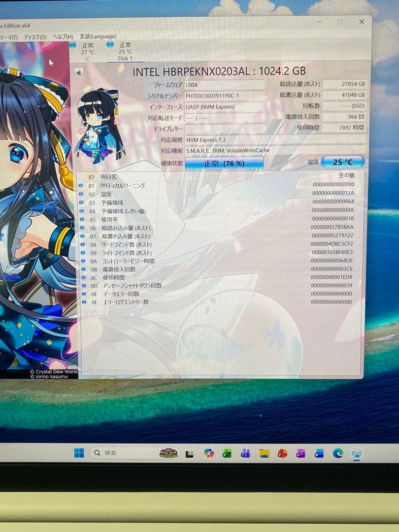399x532 pixels.
Task: Click the 回転数 value ---- (SSD)
Action: 344,106
